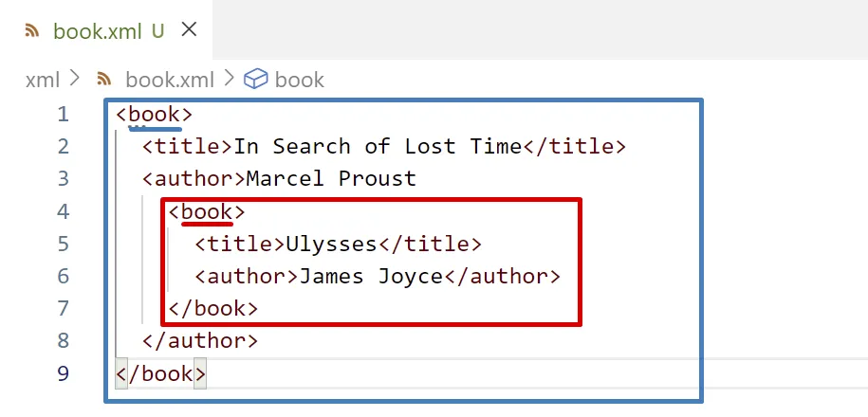
Task: Click the title text In Search of Lost Time
Action: coord(378,147)
